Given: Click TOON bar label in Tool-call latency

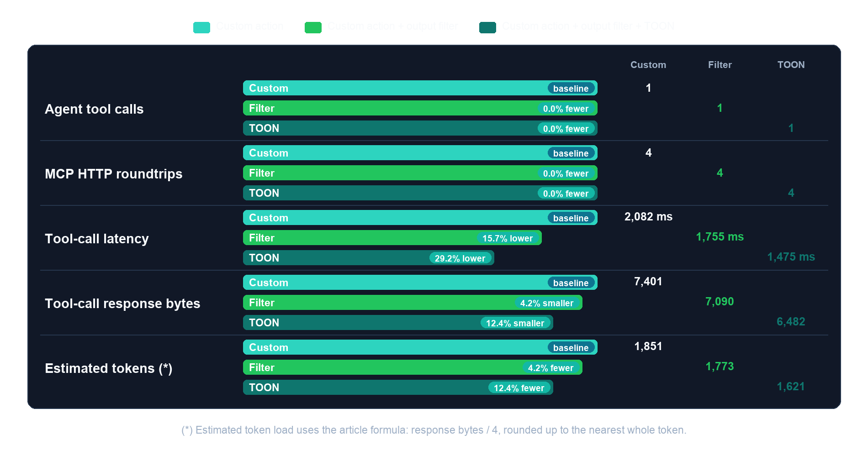Looking at the screenshot, I should pyautogui.click(x=264, y=258).
